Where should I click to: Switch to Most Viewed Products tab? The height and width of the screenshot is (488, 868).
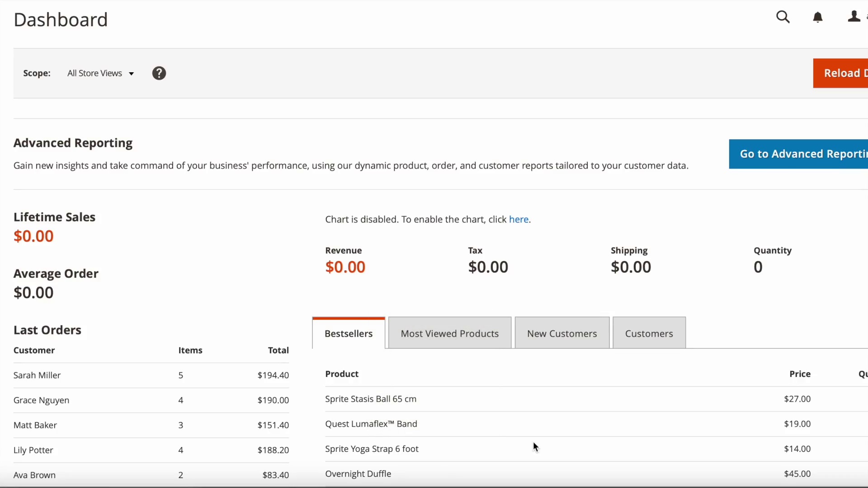point(449,333)
